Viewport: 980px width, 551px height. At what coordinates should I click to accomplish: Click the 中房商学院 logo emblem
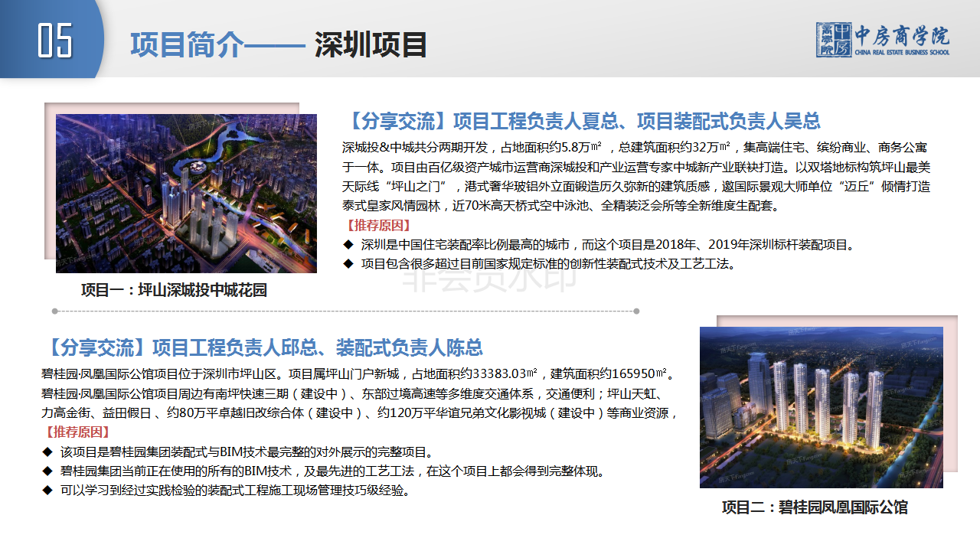click(x=833, y=40)
